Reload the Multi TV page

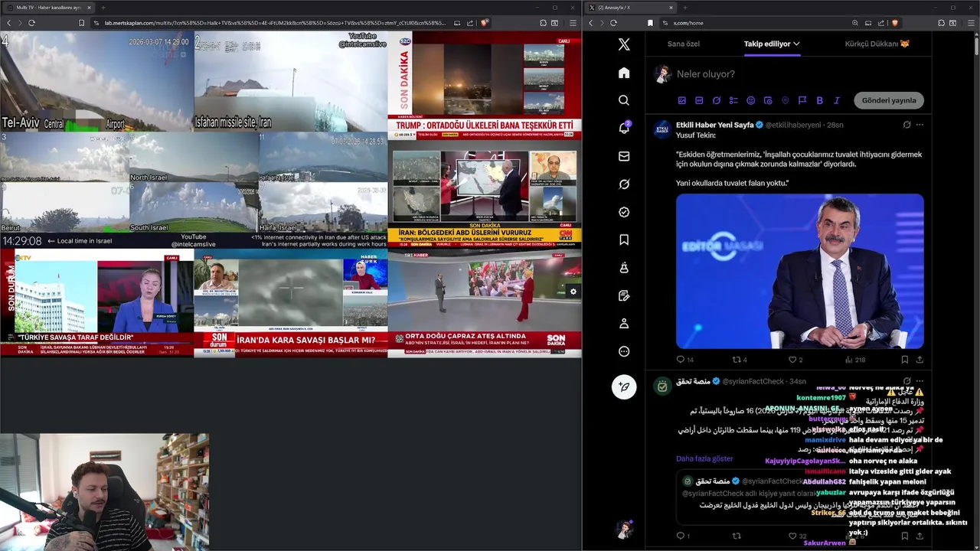click(31, 23)
